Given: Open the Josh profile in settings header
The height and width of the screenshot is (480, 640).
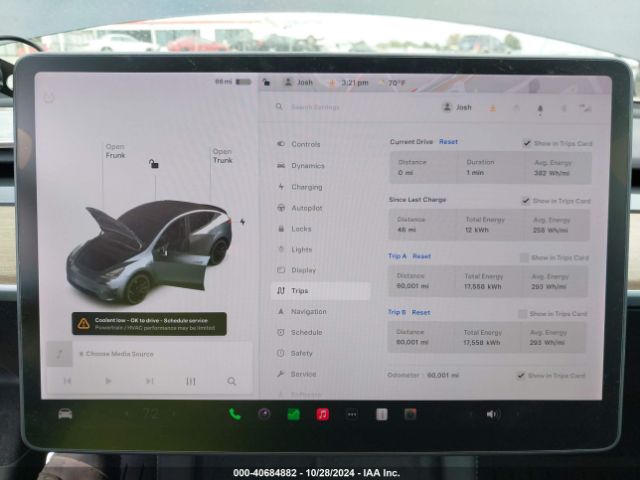Looking at the screenshot, I should pos(457,107).
